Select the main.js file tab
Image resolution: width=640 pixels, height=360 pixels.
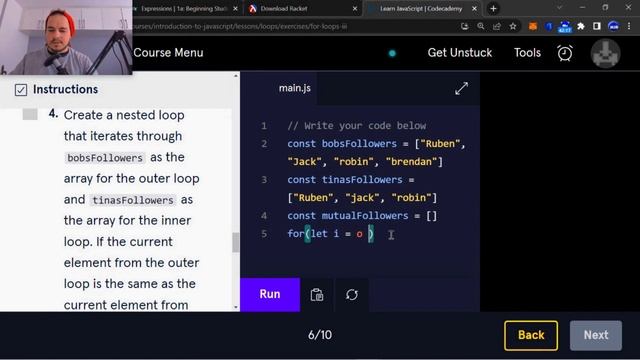295,88
